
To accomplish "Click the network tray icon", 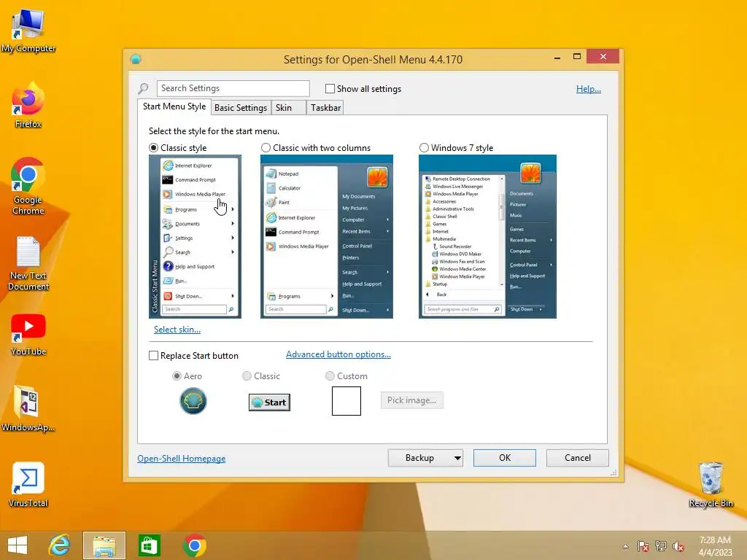I will 661,546.
